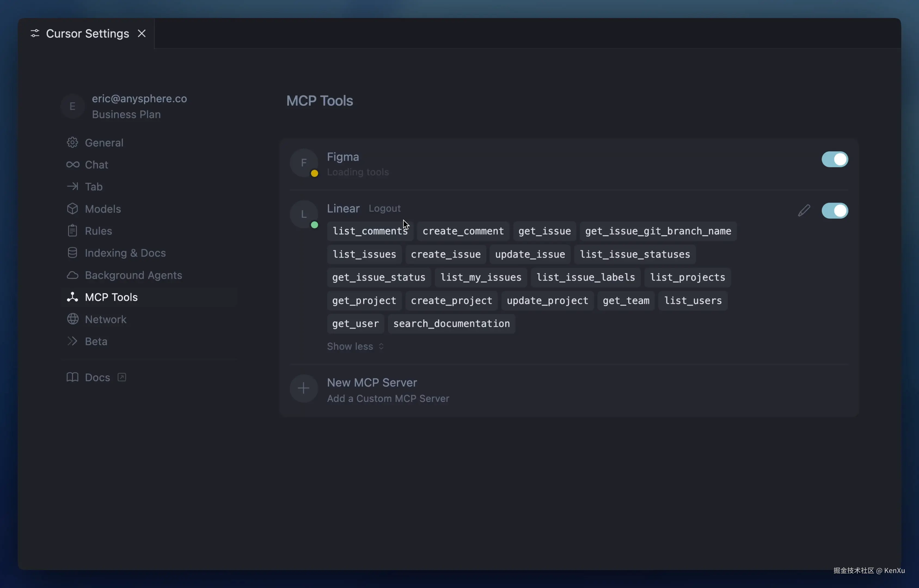Select the search_documentation tool chip
The width and height of the screenshot is (919, 588).
tap(451, 324)
